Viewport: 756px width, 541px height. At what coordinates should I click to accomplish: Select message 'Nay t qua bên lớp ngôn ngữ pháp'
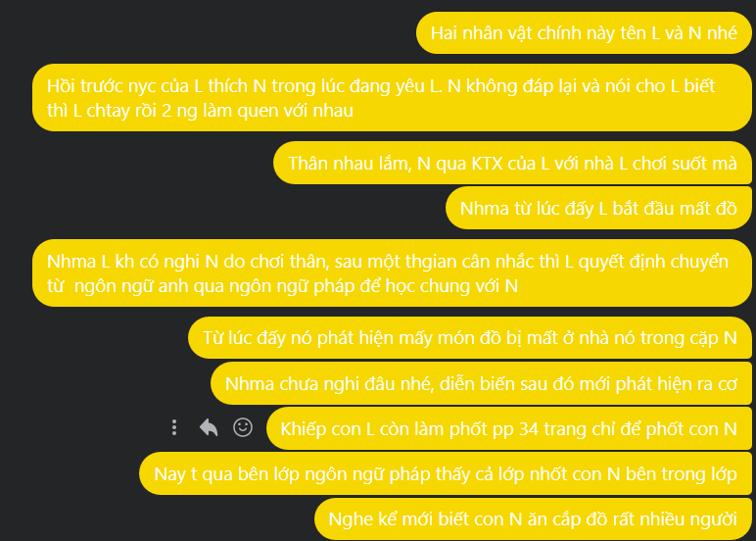coord(446,474)
